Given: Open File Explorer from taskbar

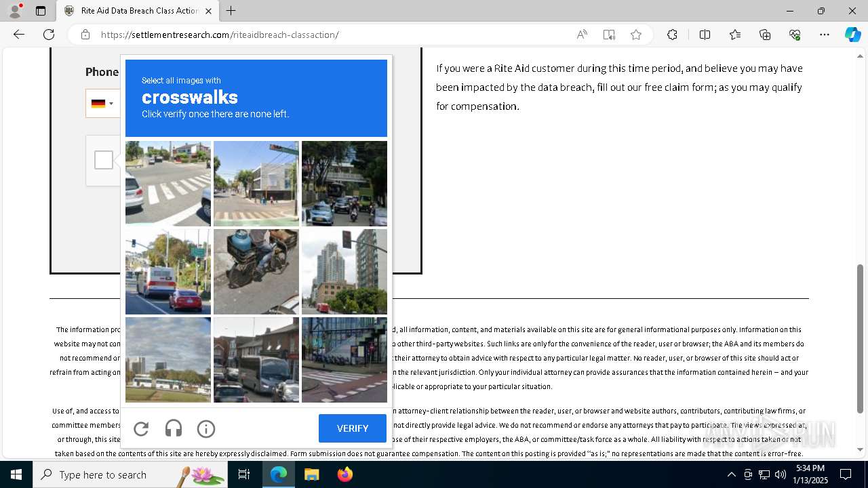Looking at the screenshot, I should [x=311, y=474].
